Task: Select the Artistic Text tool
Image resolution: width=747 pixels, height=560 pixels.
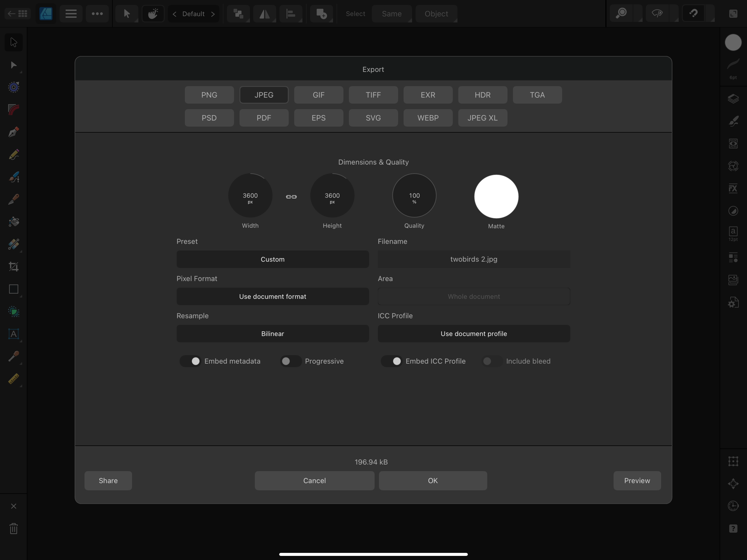Action: point(13,334)
